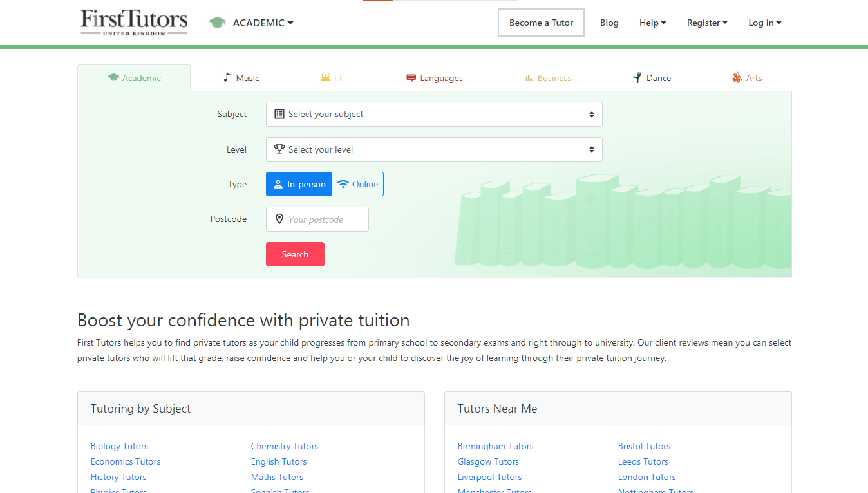868x493 pixels.
Task: Select the Academic tab
Action: coord(134,78)
